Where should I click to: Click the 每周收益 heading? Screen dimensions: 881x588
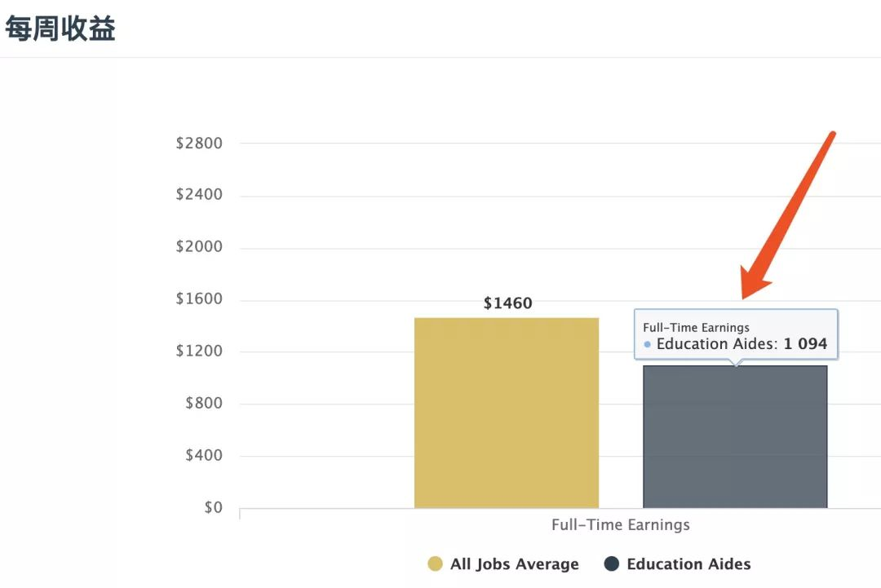click(x=60, y=29)
